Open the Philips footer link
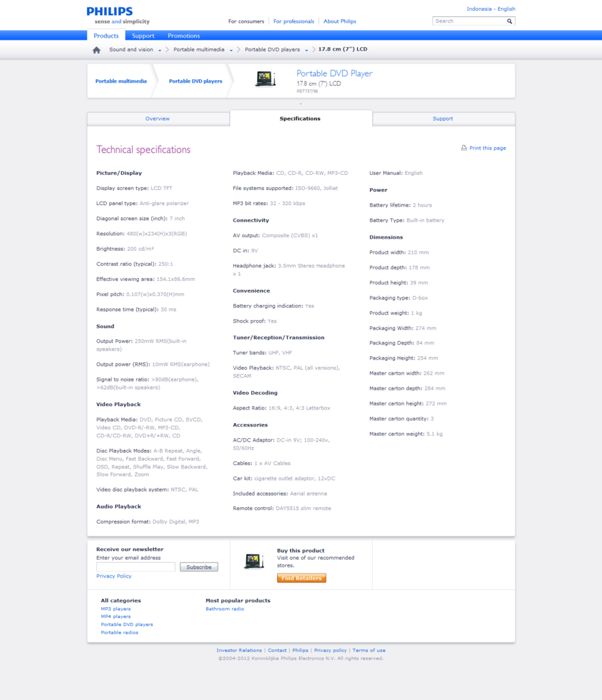 tap(300, 651)
